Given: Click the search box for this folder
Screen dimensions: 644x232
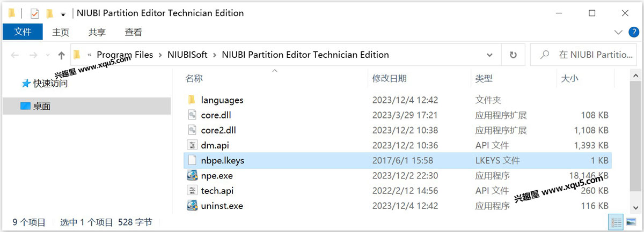Looking at the screenshot, I should 585,55.
